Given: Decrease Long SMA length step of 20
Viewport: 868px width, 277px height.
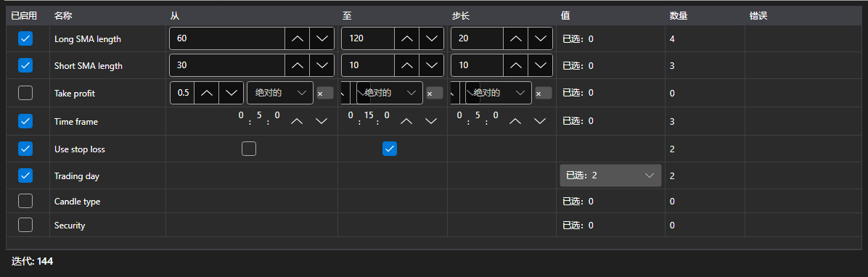Looking at the screenshot, I should tap(540, 38).
